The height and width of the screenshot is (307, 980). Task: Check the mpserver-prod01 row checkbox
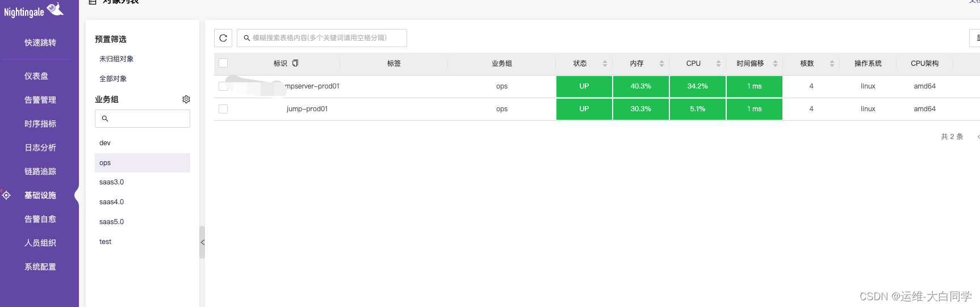point(223,86)
